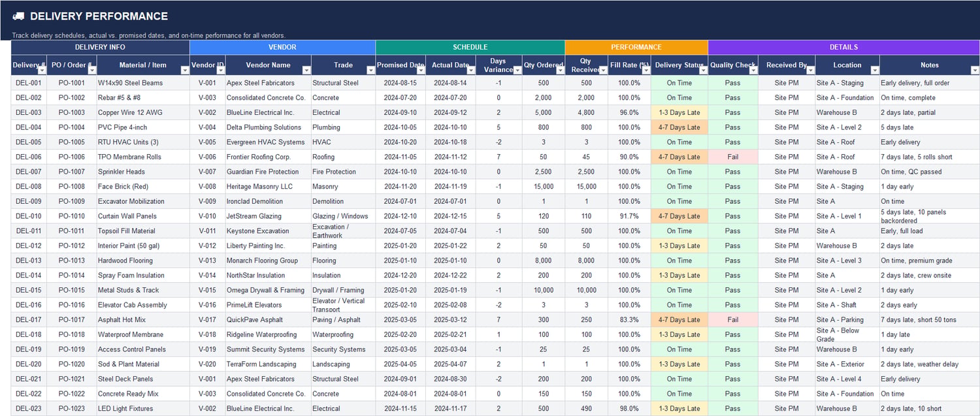Click the '2 days late, weather delay' note

(930, 364)
